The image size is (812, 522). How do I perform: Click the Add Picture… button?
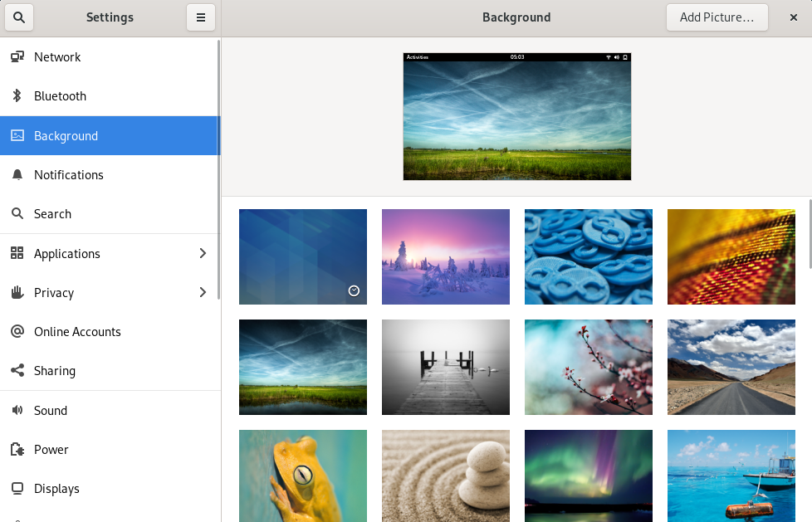[717, 17]
